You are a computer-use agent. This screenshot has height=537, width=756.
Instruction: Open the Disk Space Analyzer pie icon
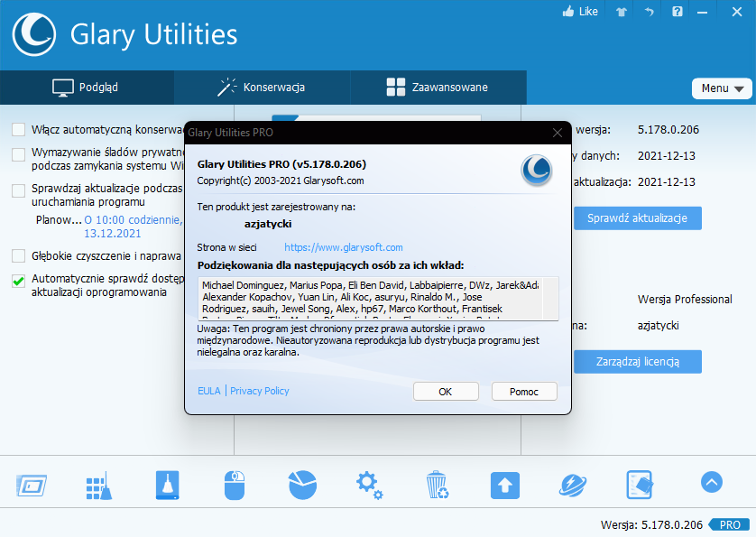tap(302, 485)
